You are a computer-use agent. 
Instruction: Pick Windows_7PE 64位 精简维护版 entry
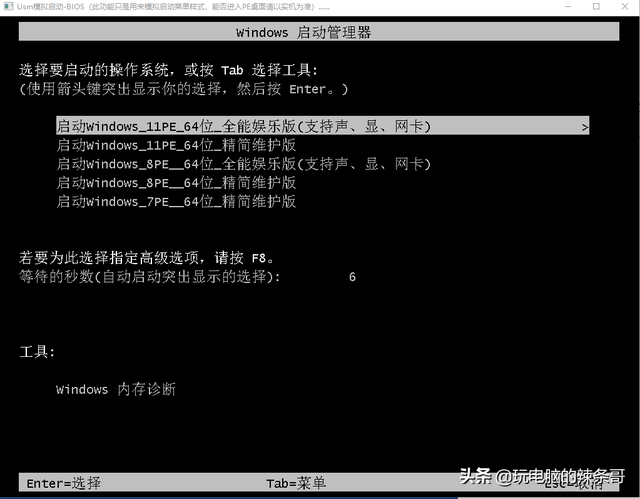point(176,202)
